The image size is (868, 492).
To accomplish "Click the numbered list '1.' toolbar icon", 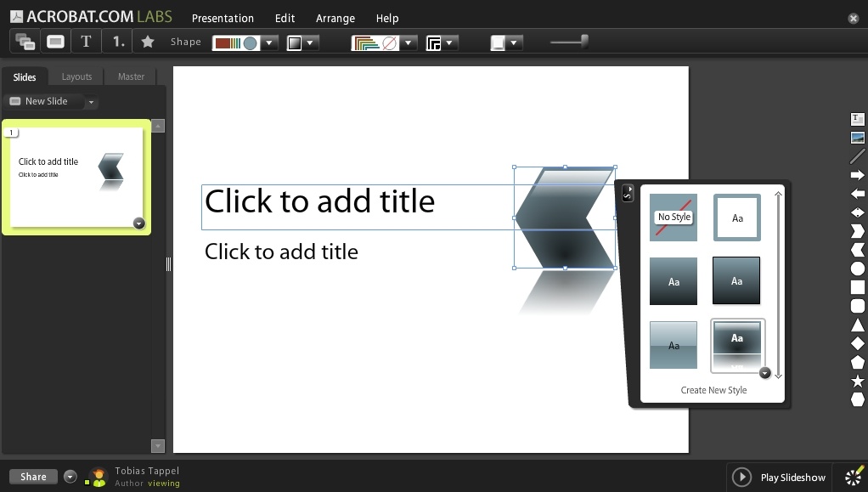I will click(118, 42).
